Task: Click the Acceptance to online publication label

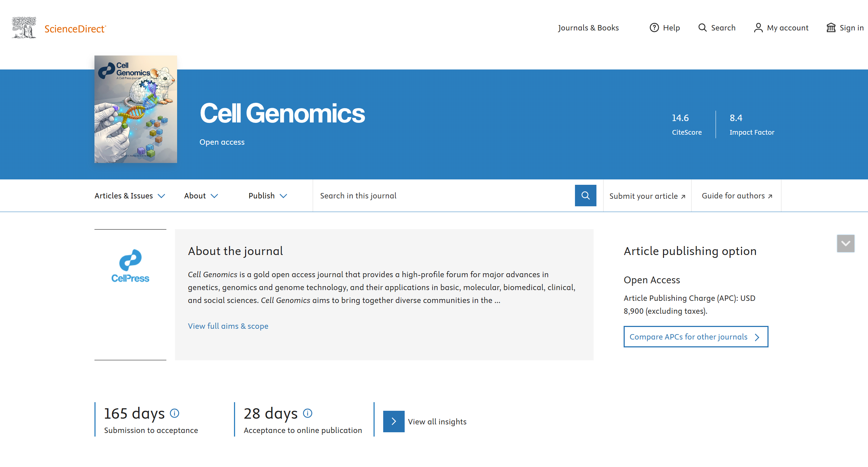Action: tap(303, 430)
